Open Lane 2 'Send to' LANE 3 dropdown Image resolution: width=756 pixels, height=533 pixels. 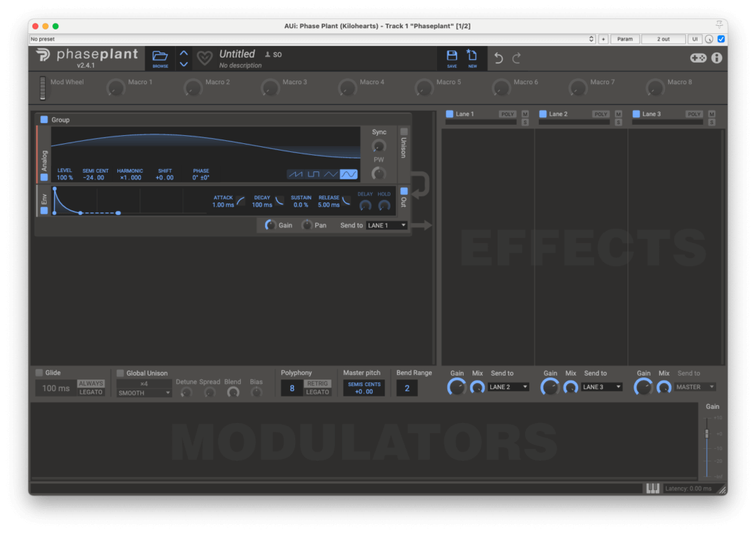602,387
